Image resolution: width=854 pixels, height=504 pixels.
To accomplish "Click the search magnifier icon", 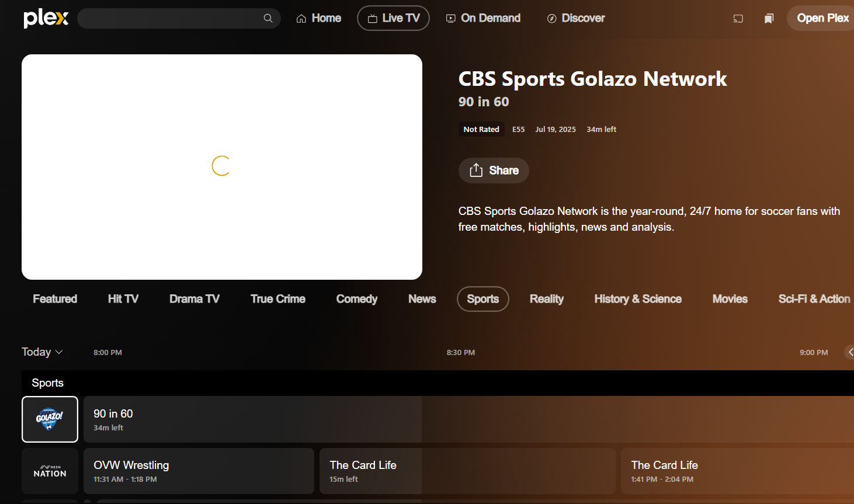I will click(268, 18).
